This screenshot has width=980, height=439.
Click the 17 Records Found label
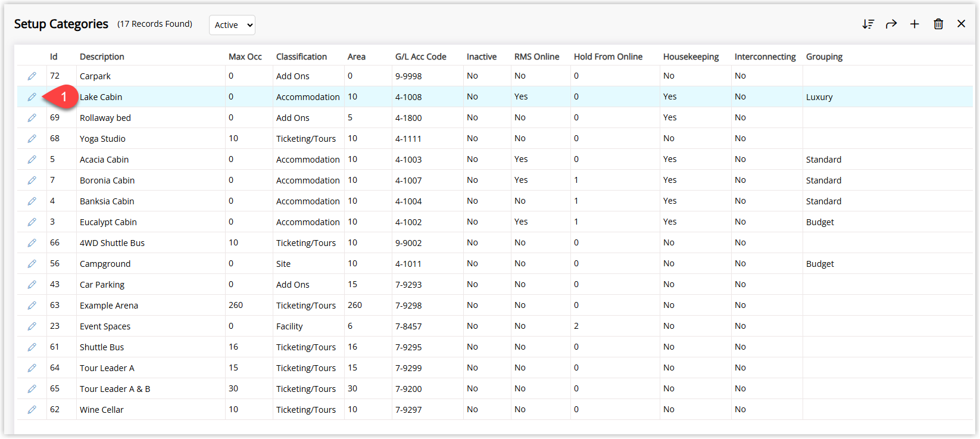[x=155, y=24]
